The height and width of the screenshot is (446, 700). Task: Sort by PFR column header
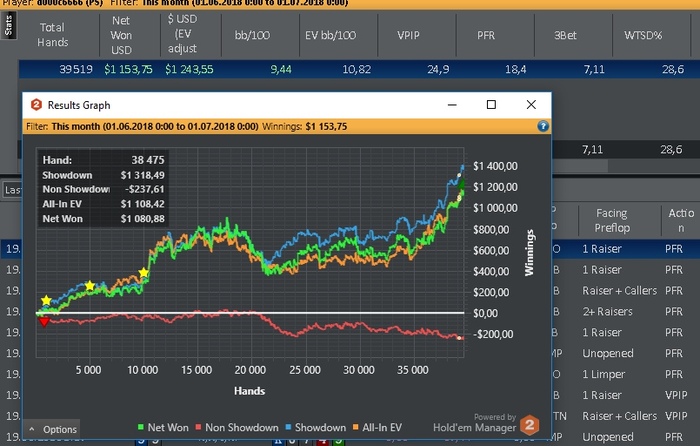pos(486,35)
